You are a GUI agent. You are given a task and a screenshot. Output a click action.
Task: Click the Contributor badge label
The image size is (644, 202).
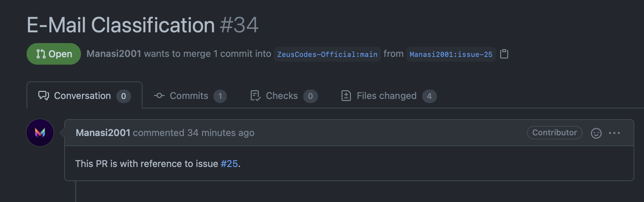click(555, 133)
